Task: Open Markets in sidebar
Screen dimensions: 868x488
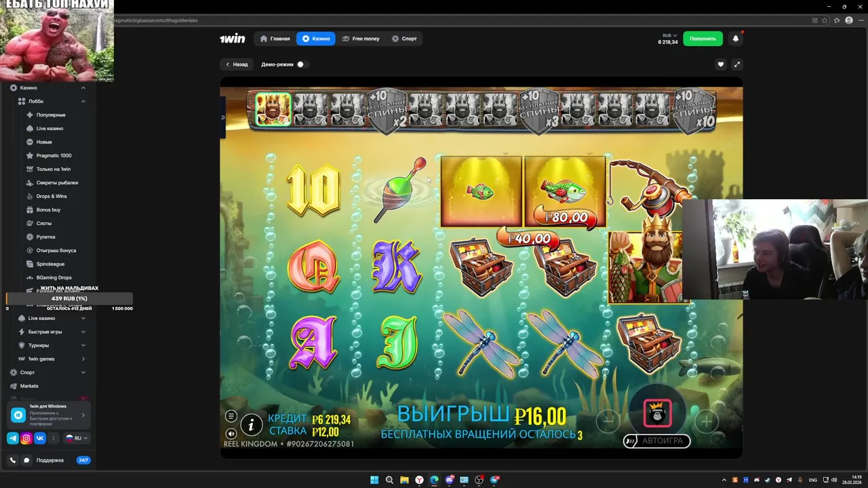Action: [x=29, y=386]
